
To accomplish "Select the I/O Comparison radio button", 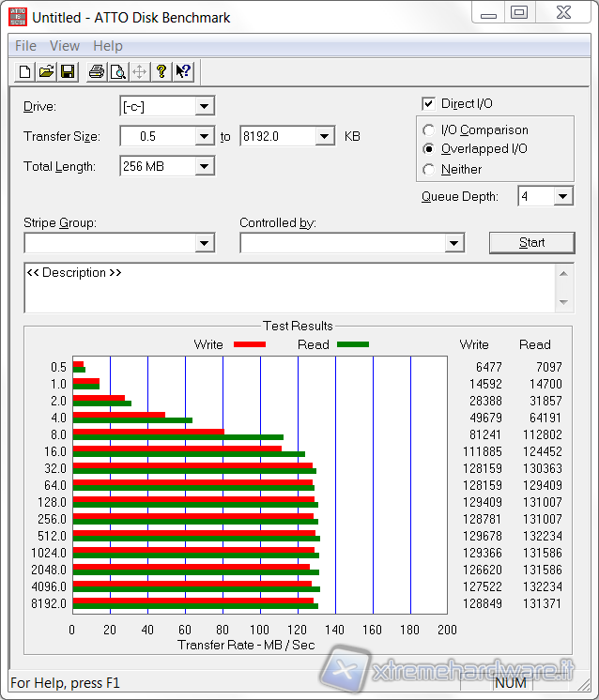I will [x=429, y=130].
